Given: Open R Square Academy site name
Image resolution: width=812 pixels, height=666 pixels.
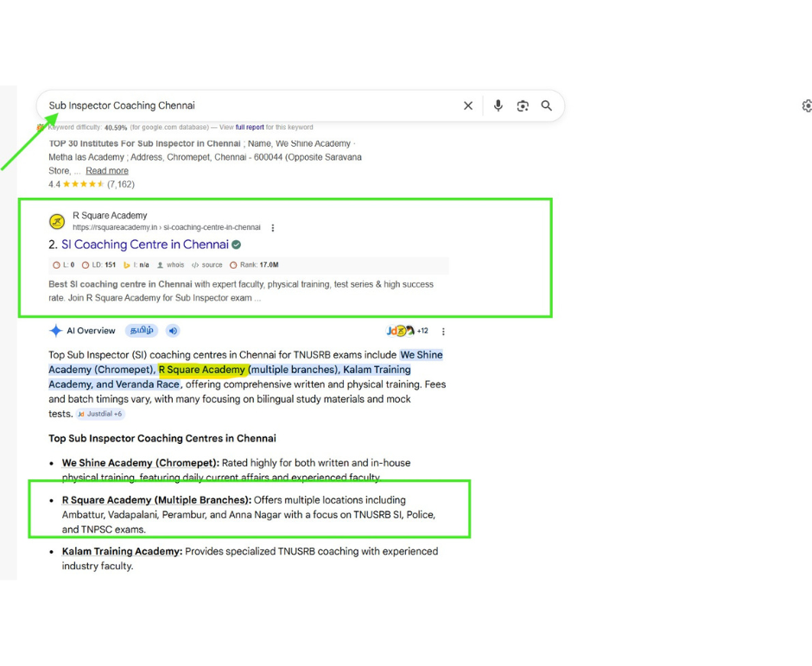Looking at the screenshot, I should (x=110, y=215).
